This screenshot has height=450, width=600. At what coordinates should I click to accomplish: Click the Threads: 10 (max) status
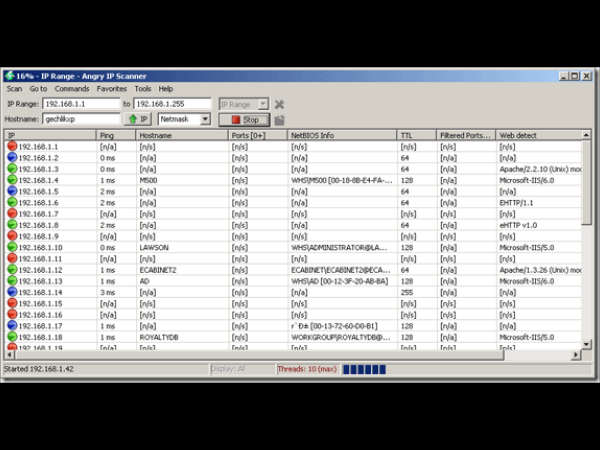pyautogui.click(x=307, y=369)
